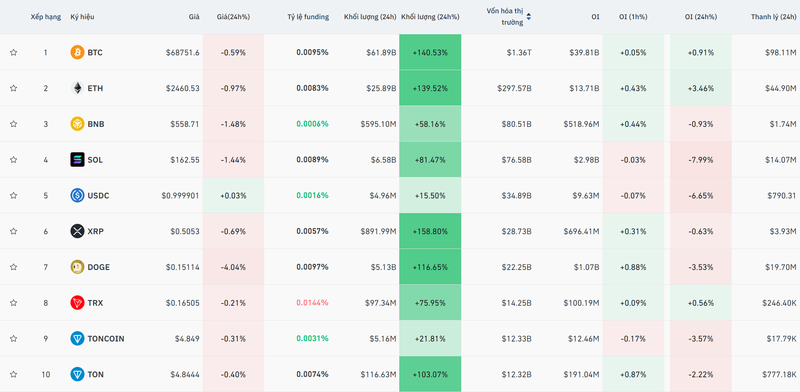Select the Khối lượng (24h) column header
This screenshot has height=392, width=800.
[370, 17]
